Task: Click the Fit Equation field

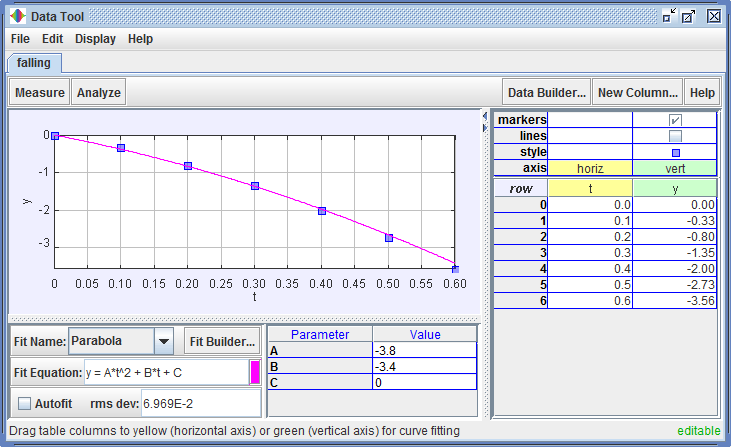Action: [x=166, y=372]
